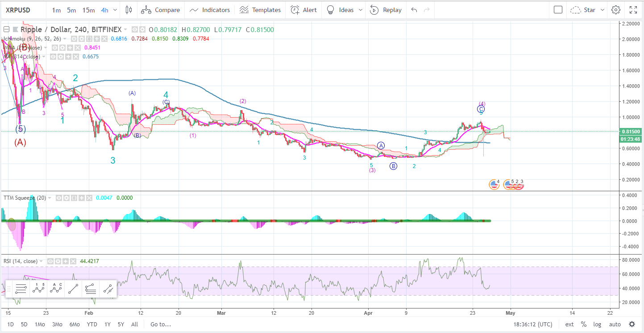Screen dimensions: 644x333
Task: Set date range to 3Mo
Action: (x=57, y=324)
